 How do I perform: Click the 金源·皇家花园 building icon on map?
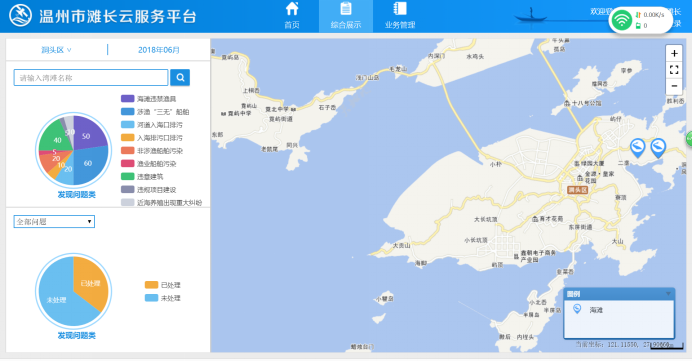(x=579, y=178)
